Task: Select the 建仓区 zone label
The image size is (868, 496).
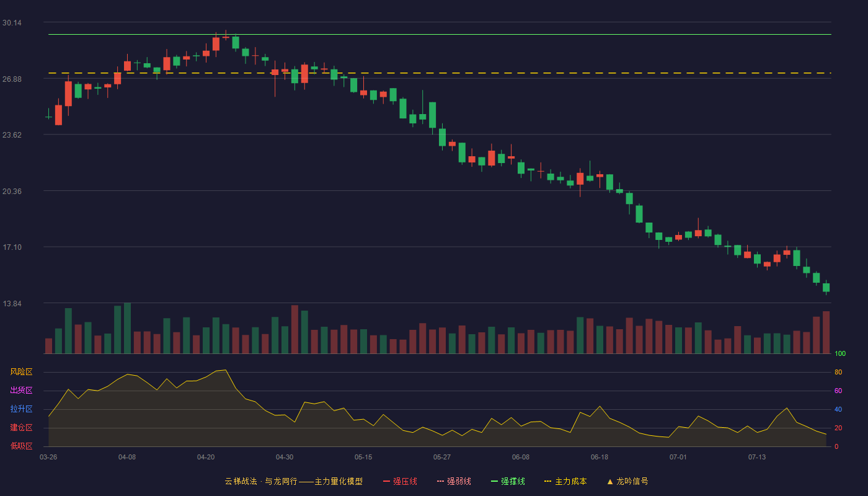Action: coord(21,428)
